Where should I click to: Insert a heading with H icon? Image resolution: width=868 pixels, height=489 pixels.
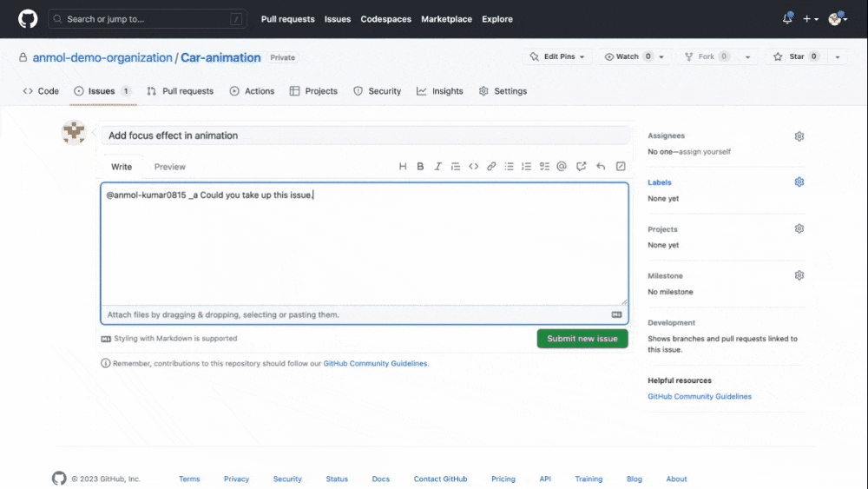(403, 166)
